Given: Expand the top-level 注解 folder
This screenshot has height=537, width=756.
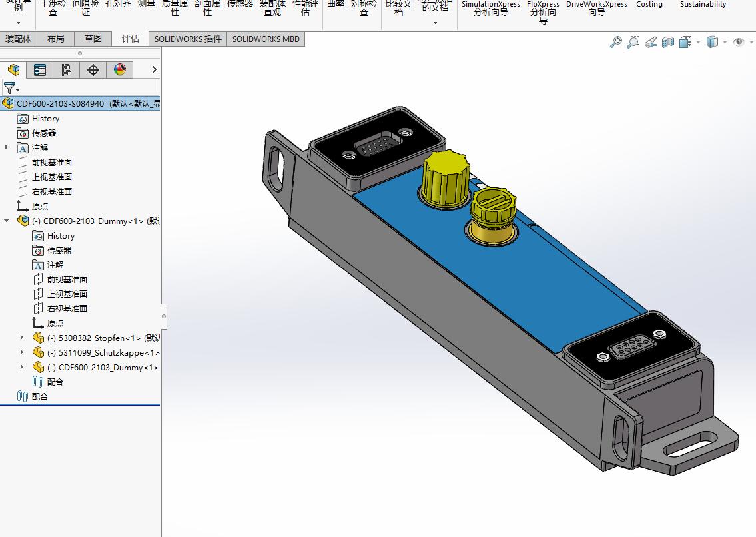Looking at the screenshot, I should click(6, 147).
